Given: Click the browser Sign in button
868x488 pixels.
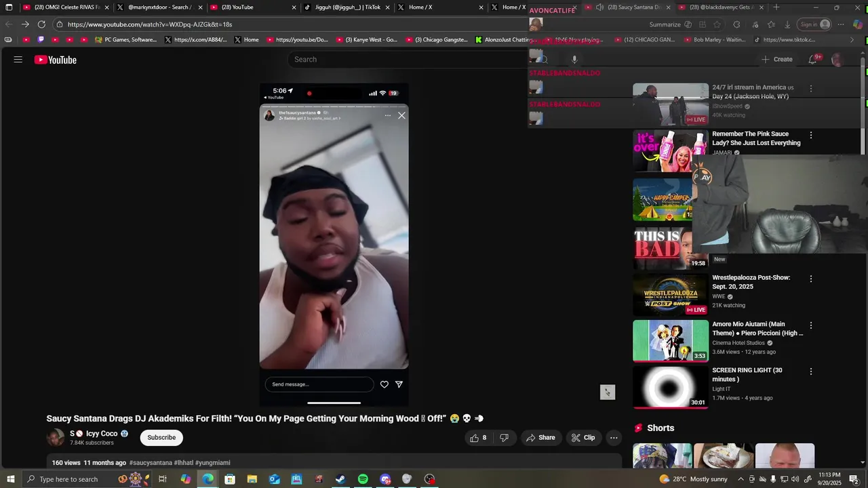Looking at the screenshot, I should click(x=814, y=24).
